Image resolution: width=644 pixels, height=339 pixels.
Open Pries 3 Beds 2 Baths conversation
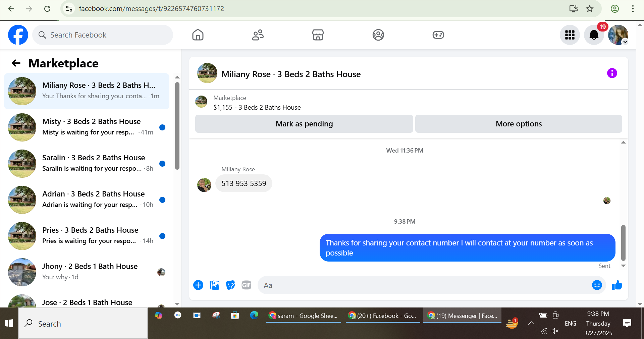(x=87, y=236)
